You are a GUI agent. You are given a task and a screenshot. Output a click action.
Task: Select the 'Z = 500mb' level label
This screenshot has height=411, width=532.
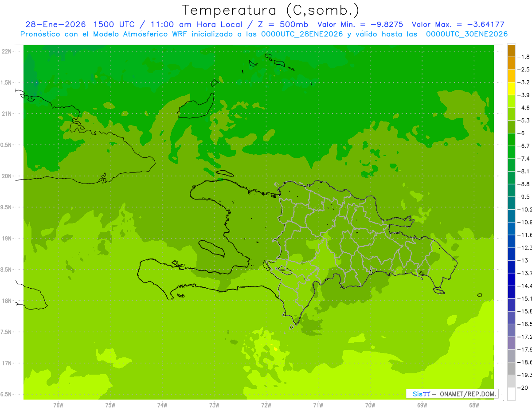tap(284, 24)
